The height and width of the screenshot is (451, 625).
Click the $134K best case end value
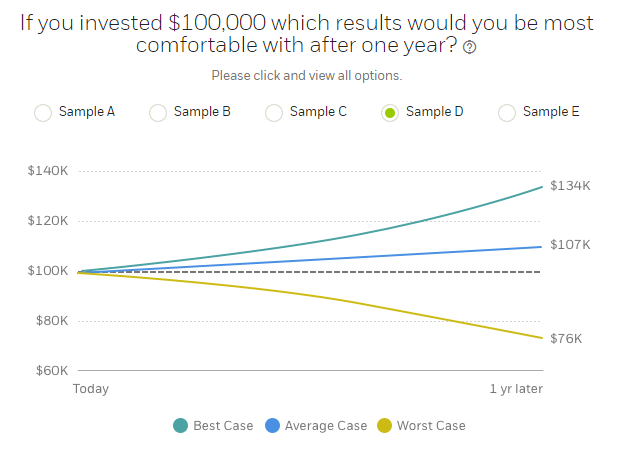coord(571,186)
